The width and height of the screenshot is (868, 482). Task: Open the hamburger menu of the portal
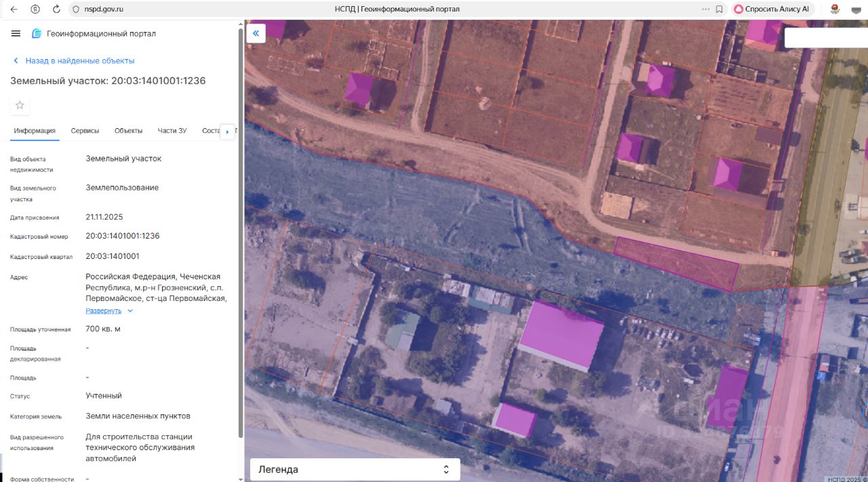16,33
